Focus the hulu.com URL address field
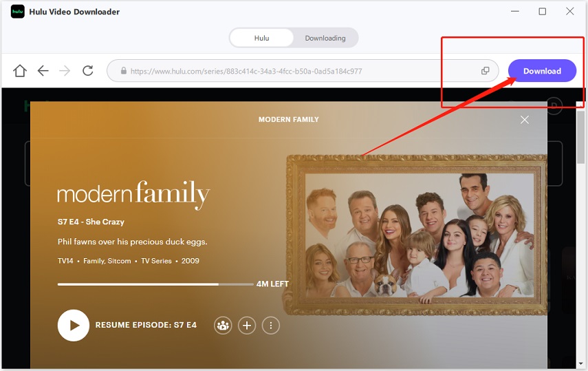Screen dimensions: 588x371 (x=303, y=71)
